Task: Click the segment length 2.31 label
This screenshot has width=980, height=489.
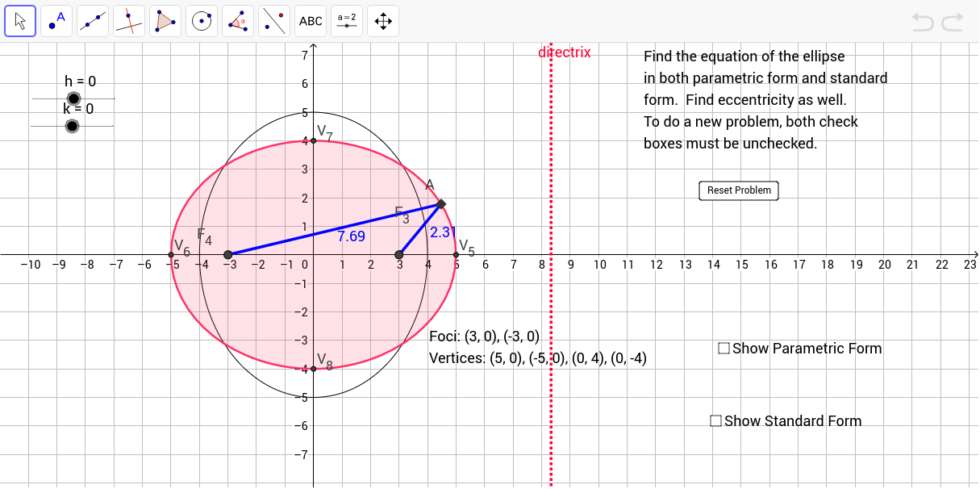Action: [443, 232]
